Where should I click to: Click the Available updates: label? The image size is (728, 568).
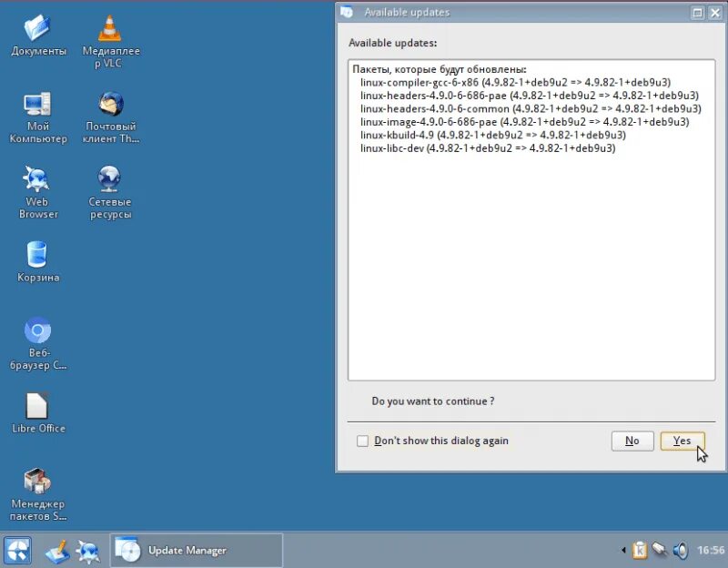pyautogui.click(x=392, y=43)
